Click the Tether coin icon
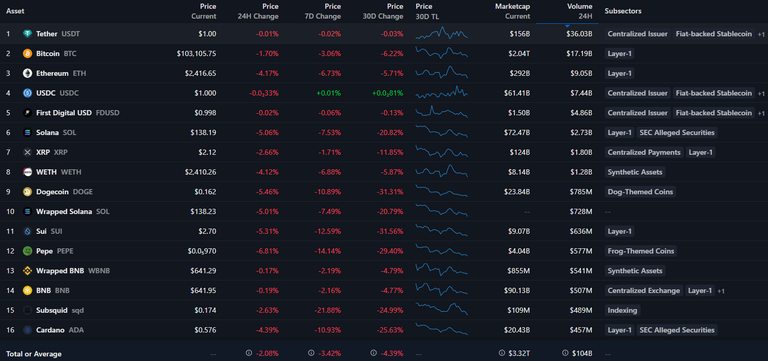Screen dimensions: 768x361 point(27,34)
